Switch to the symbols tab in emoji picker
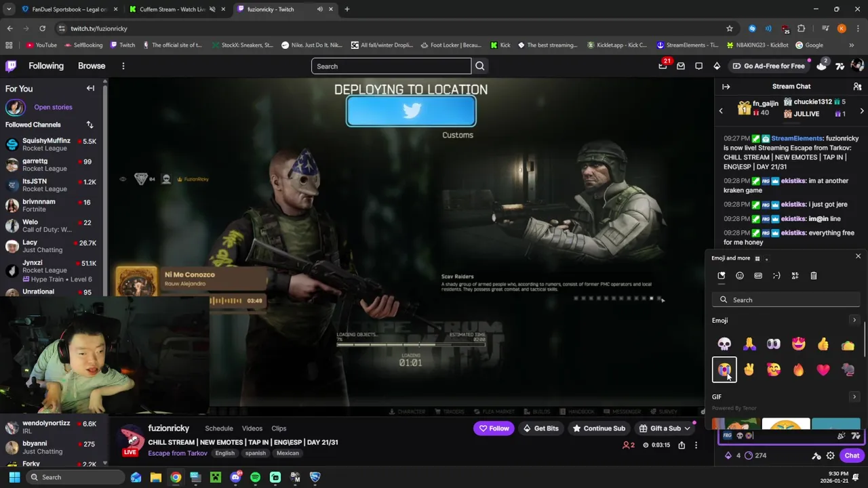Viewport: 868px width, 488px height. tap(795, 276)
